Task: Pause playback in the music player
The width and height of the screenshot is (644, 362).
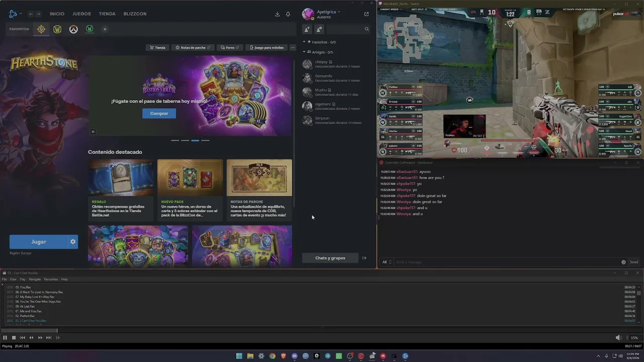Action: click(x=5, y=338)
